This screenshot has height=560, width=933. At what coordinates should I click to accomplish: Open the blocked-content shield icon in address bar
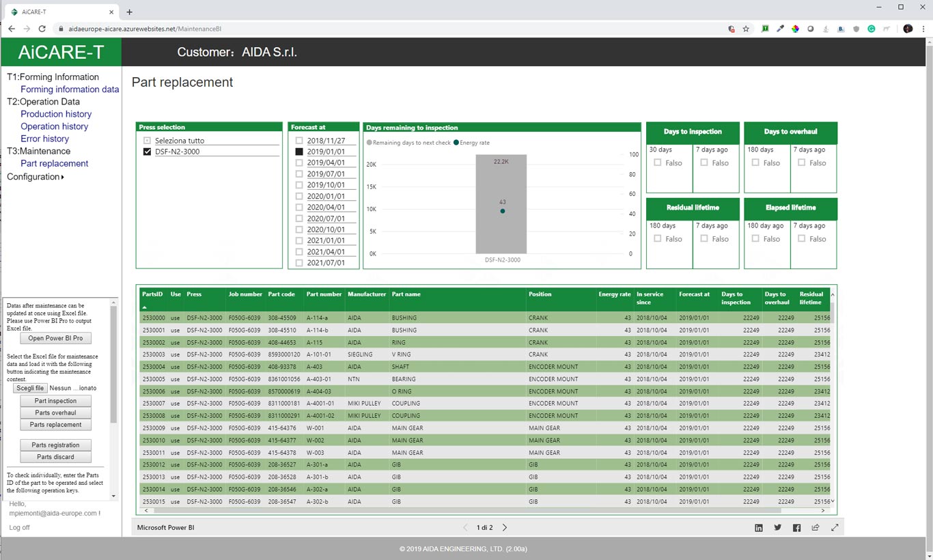pos(731,29)
